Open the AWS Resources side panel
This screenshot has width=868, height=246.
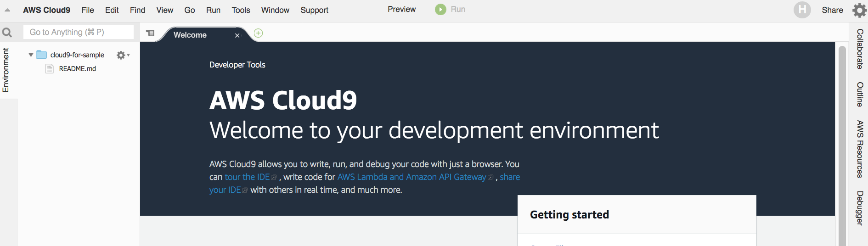tap(860, 149)
